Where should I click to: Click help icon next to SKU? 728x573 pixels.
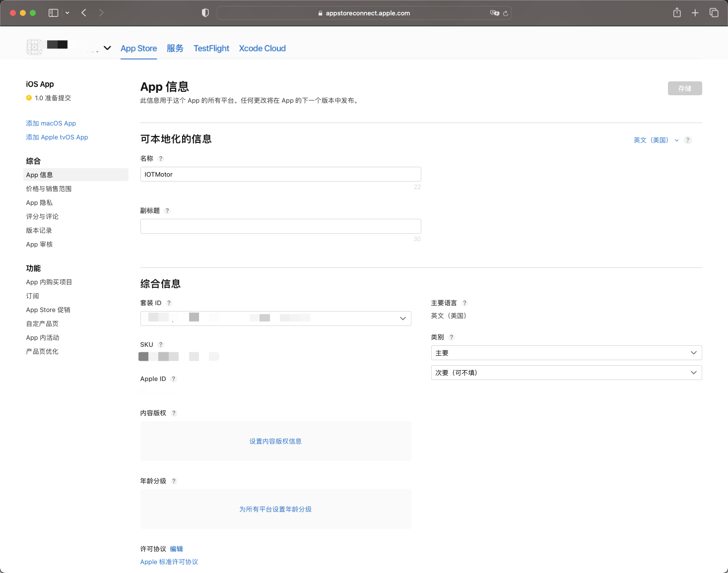click(x=161, y=345)
